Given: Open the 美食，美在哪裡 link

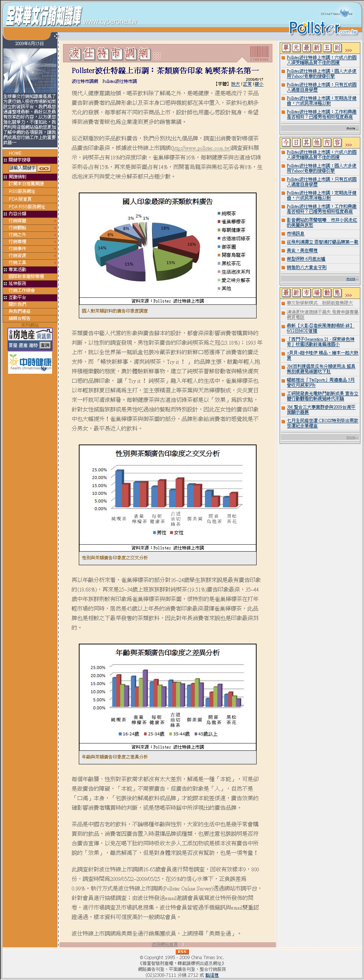Looking at the screenshot, I should pos(302,251).
